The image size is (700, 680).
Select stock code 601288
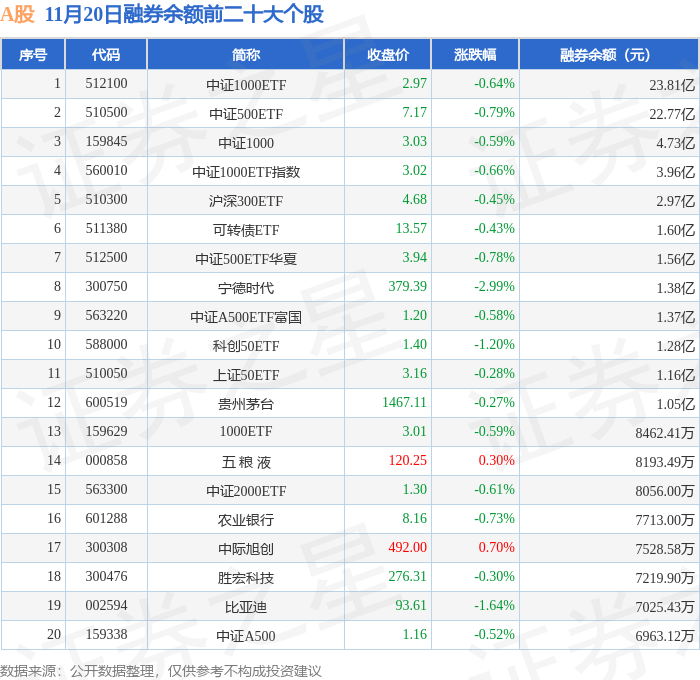point(106,518)
